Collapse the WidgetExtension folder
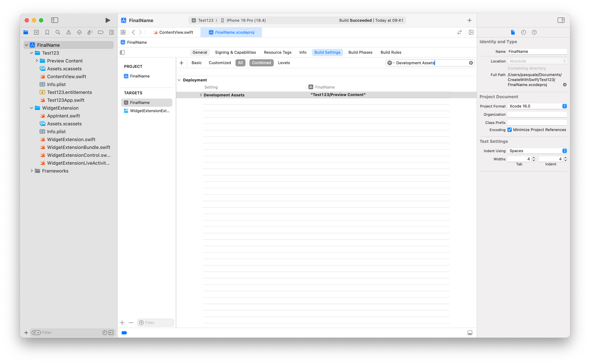 (x=32, y=108)
